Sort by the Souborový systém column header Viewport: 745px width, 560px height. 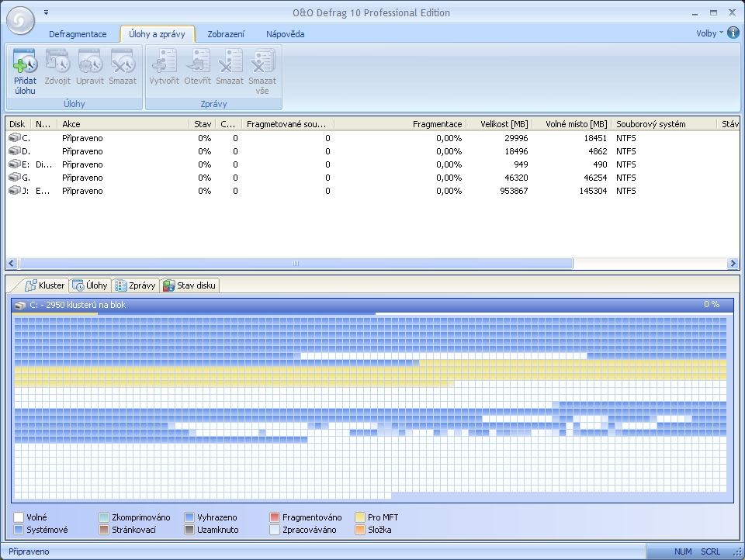(x=664, y=124)
